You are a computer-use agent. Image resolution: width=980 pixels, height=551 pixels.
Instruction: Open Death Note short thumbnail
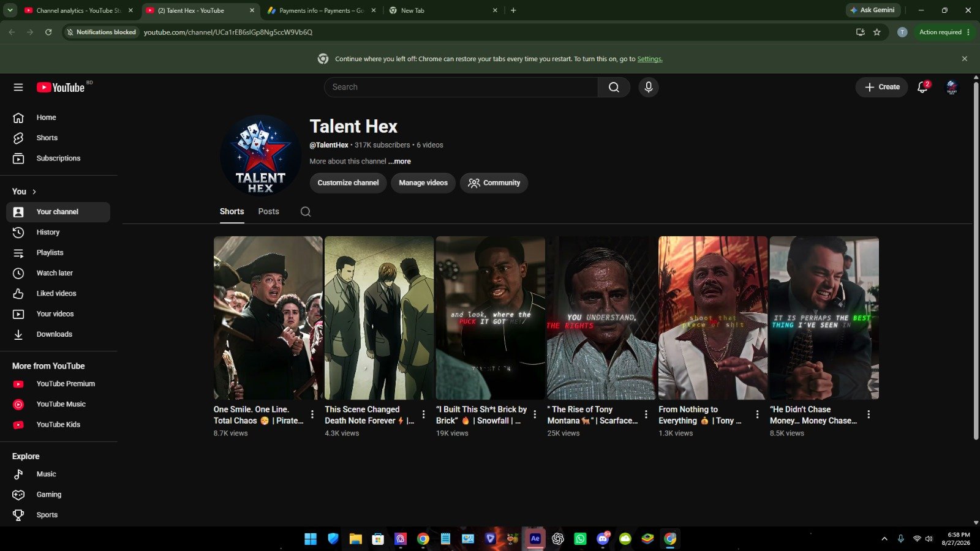(379, 318)
